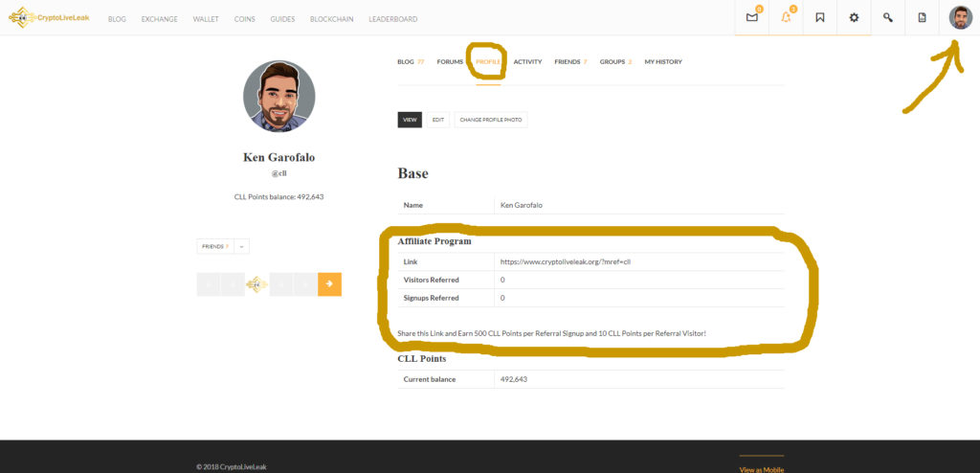Click the Visitors Referred row label
Image resolution: width=980 pixels, height=473 pixels.
(432, 280)
